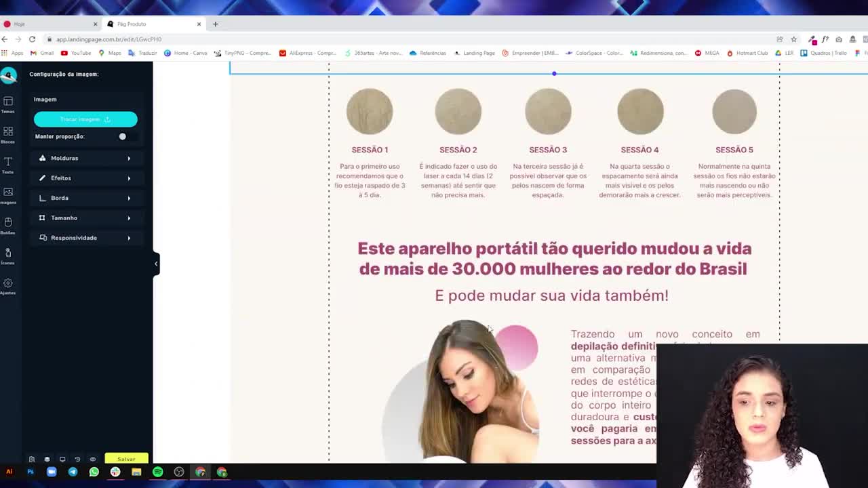The height and width of the screenshot is (488, 868).
Task: Open Photoshop from taskbar
Action: coord(30,472)
